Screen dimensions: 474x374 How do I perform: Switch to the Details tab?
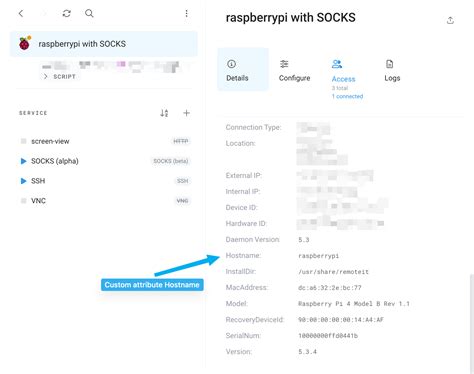[x=243, y=69]
